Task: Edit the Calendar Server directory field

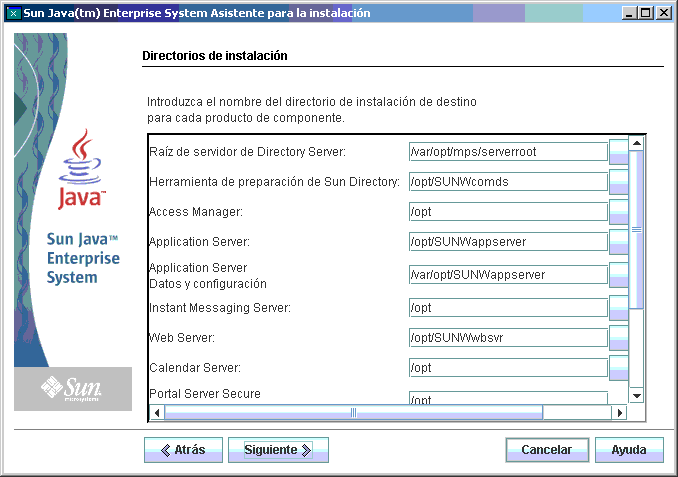Action: (508, 368)
